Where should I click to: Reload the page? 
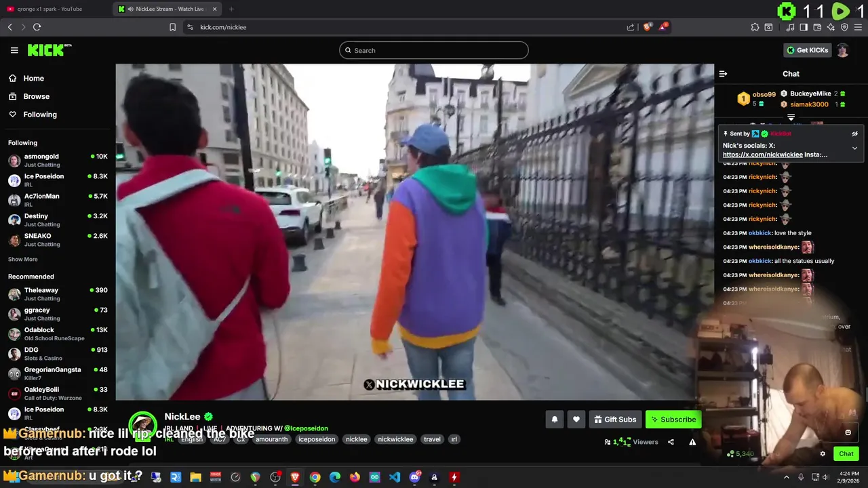[37, 27]
